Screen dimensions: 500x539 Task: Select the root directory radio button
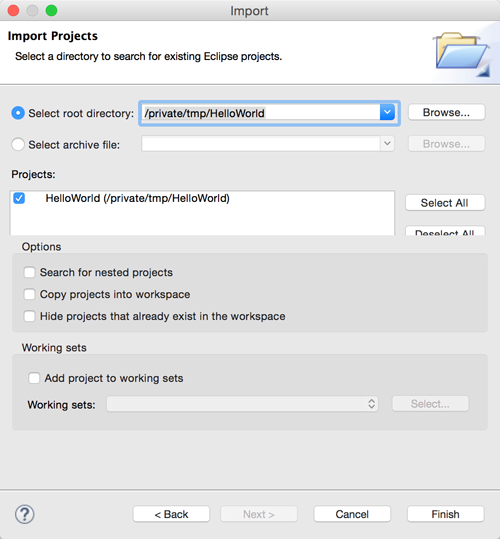point(18,113)
